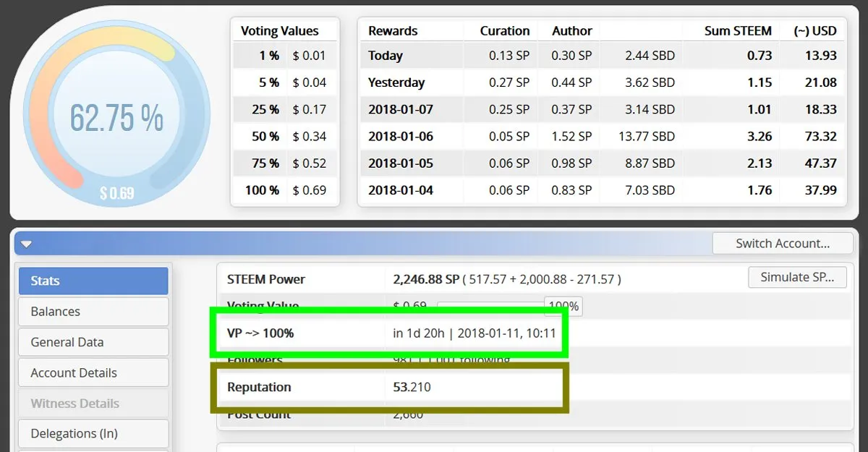The image size is (868, 452).
Task: Open the Account Details tab
Action: (x=93, y=373)
